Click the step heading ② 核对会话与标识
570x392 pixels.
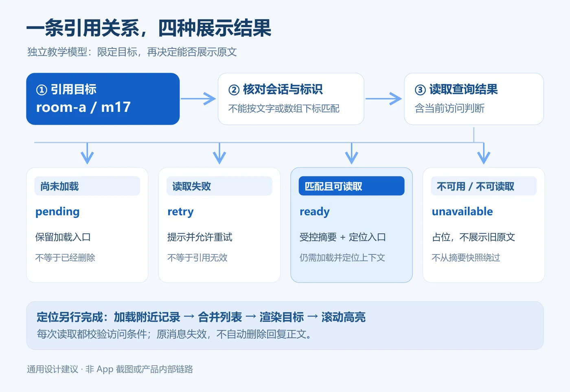275,89
